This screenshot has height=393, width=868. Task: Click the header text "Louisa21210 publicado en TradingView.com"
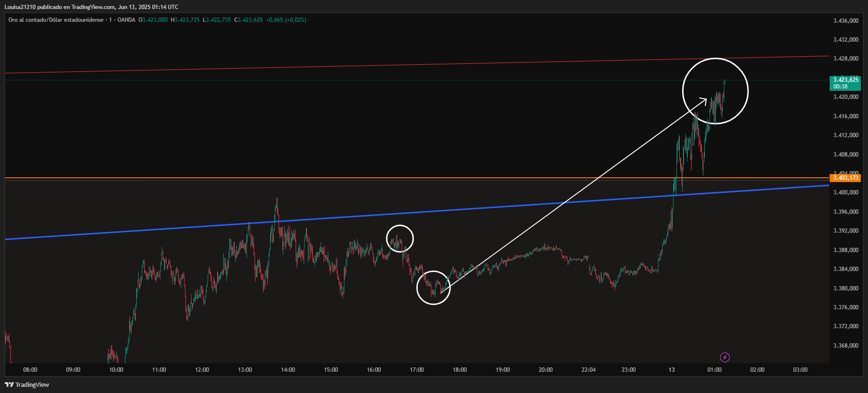(60, 7)
